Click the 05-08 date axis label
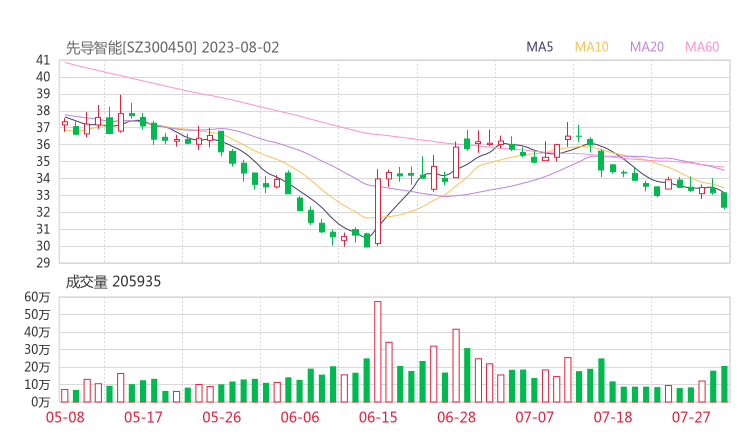This screenshot has width=740, height=440. 65,417
